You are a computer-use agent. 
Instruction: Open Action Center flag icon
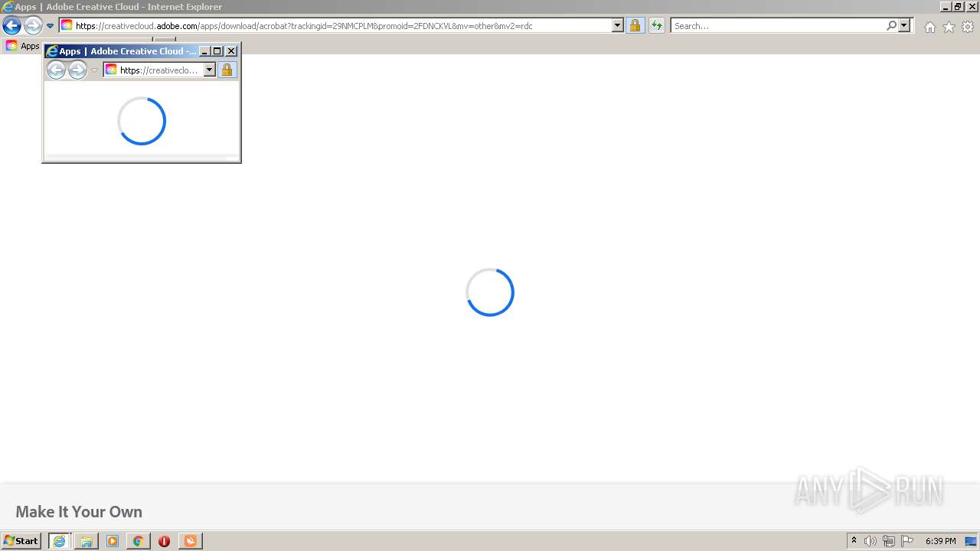pos(907,541)
